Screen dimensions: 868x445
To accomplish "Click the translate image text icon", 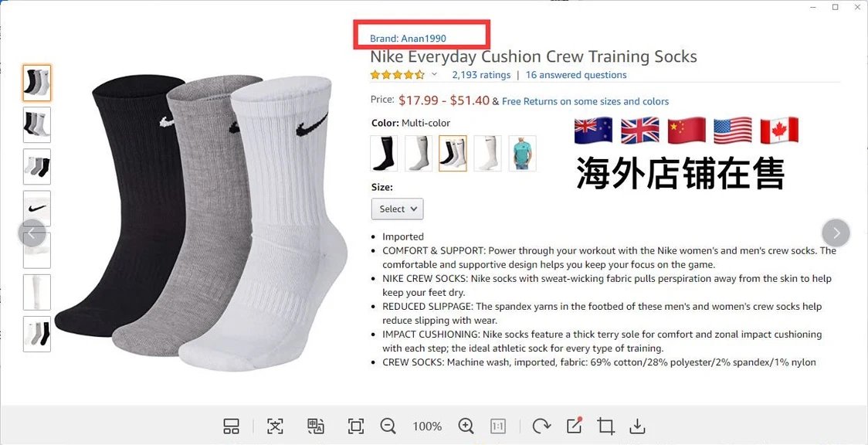I will (x=316, y=426).
